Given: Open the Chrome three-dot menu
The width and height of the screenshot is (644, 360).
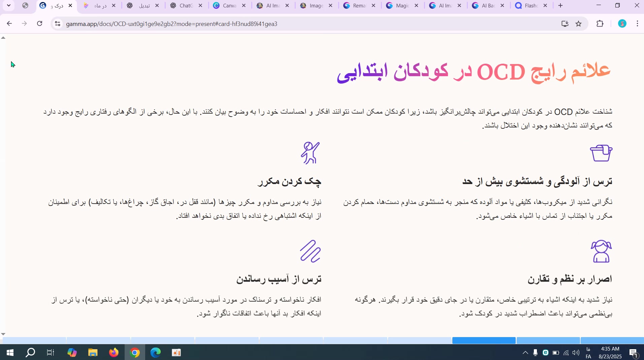Looking at the screenshot, I should point(638,24).
